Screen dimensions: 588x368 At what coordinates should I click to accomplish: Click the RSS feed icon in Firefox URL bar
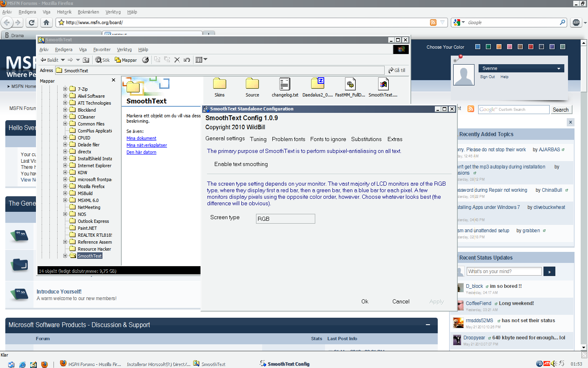(433, 22)
